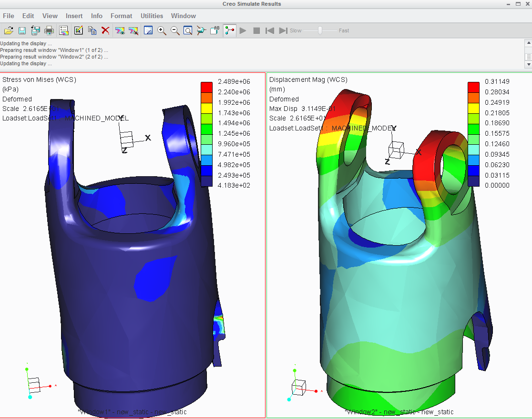This screenshot has height=419, width=532.
Task: Click the animation speed slider handle
Action: click(320, 30)
